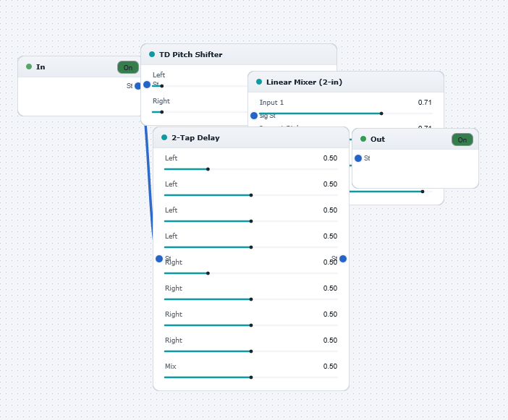
Task: Click the Input 1 label in Linear Mixer
Action: pos(271,102)
